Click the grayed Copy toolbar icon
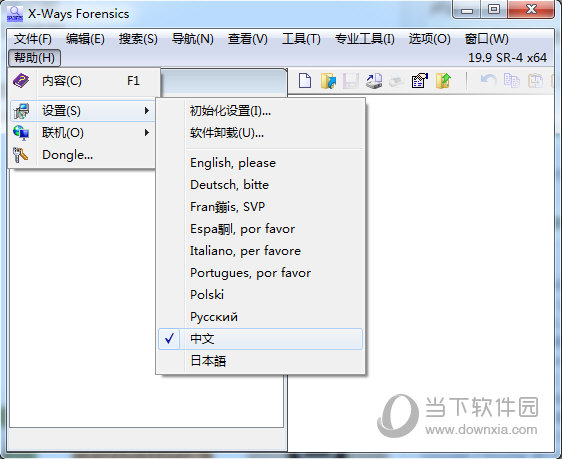 point(511,81)
